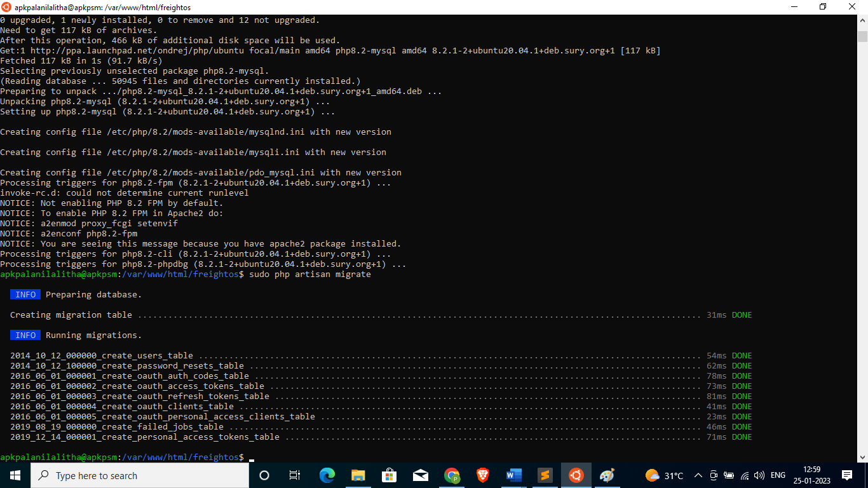
Task: Type in the taskbar search box
Action: 140,475
